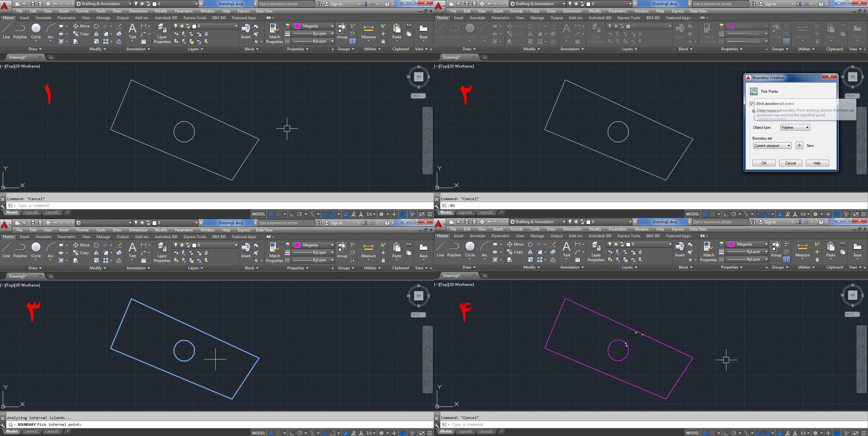Image resolution: width=868 pixels, height=436 pixels.
Task: Click the New boundary set crosshair button
Action: (799, 146)
